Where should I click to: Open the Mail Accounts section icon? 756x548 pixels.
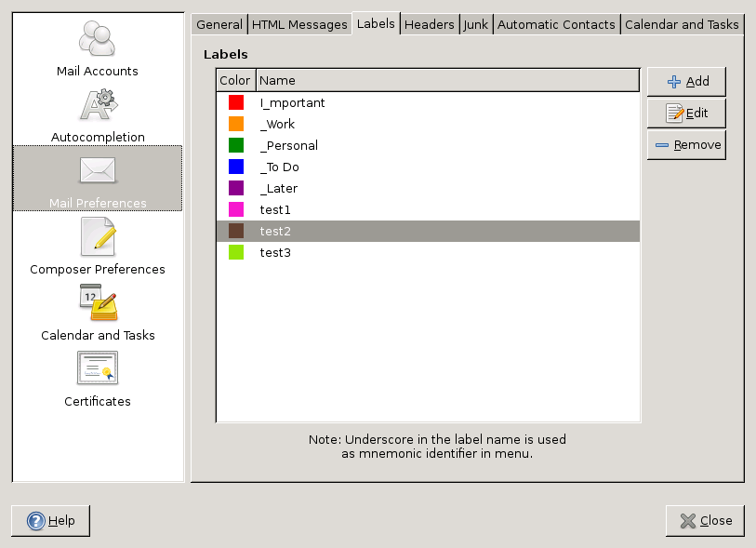coord(98,38)
